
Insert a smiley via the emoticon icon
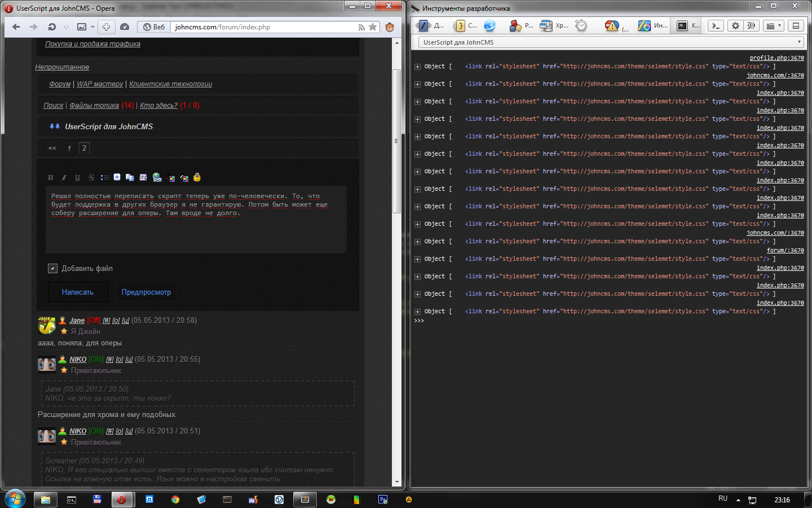pos(197,177)
